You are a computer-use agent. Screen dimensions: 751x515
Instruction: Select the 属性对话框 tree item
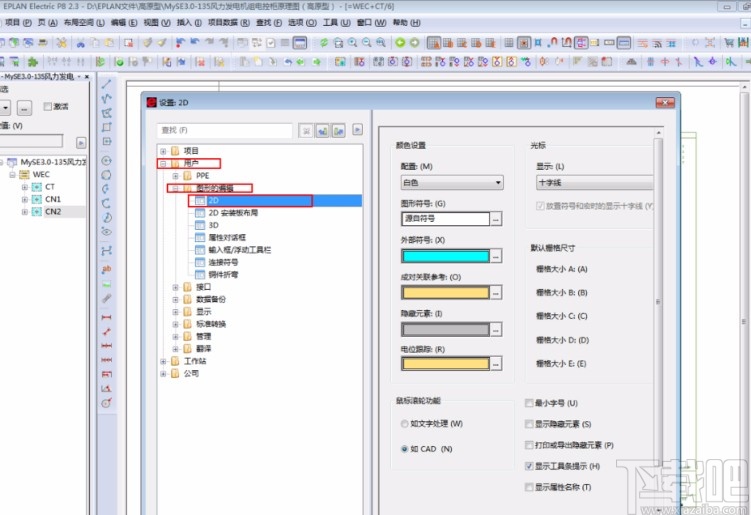click(227, 237)
